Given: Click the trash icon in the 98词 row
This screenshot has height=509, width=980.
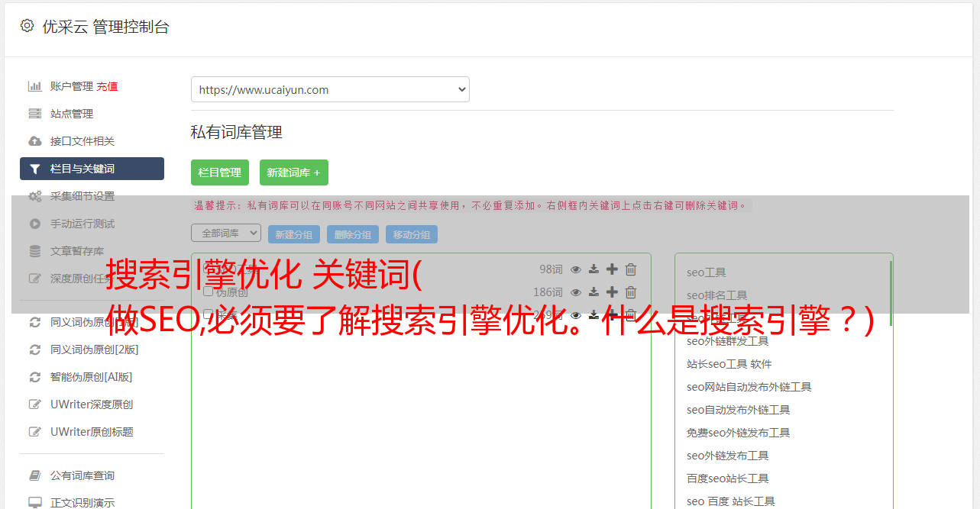Looking at the screenshot, I should tap(631, 269).
